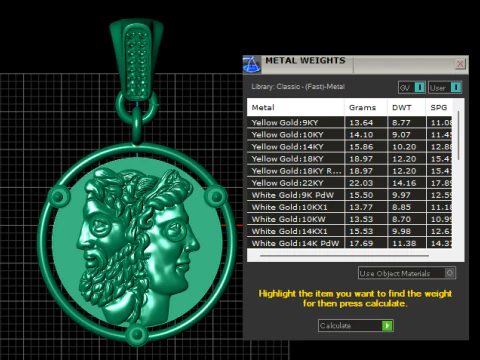Pick the White Gold:14KX1 row
Viewport: 480px width, 360px height.
point(349,231)
